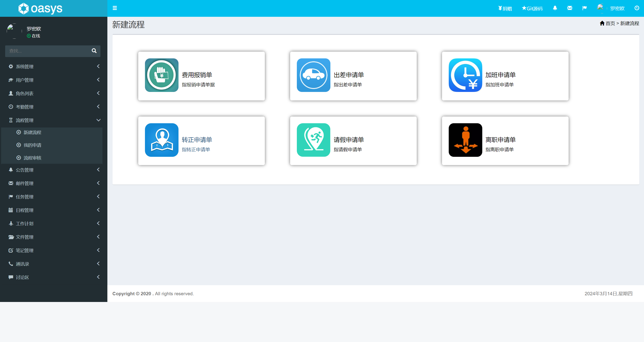
Task: Click the 在线 status under the sidebar username
Action: tap(33, 36)
